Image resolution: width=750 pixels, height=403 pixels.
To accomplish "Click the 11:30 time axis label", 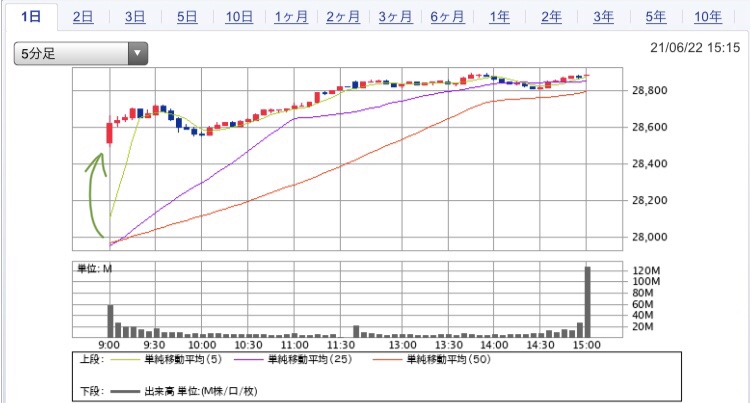I will 341,345.
